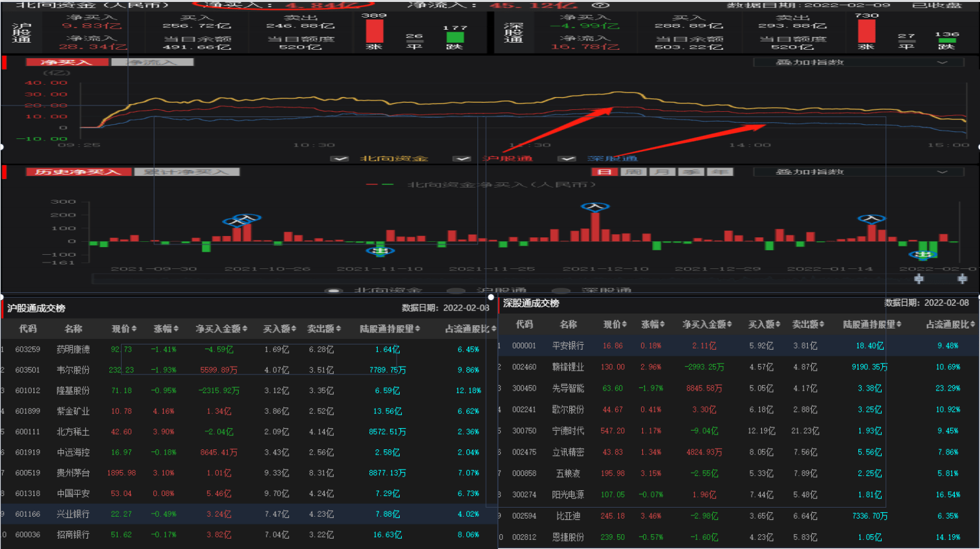Select the 深股通 radio under history chart

[x=561, y=291]
